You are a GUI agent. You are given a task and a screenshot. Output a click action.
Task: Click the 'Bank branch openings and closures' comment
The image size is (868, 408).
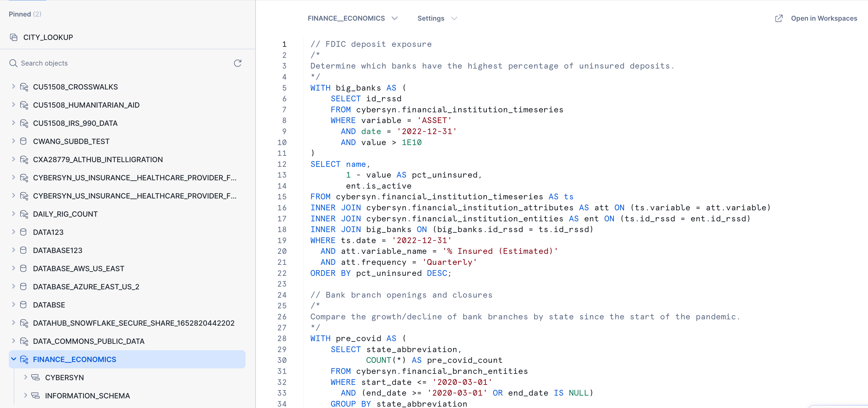tap(401, 295)
